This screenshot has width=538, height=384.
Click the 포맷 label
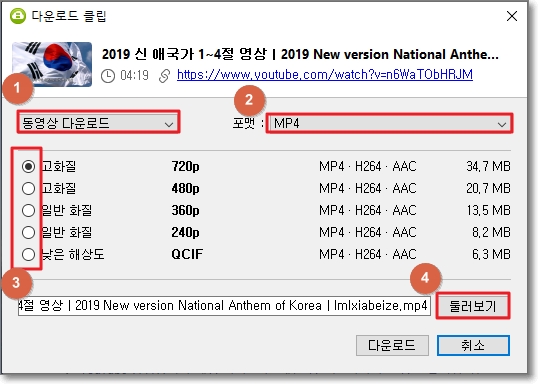point(248,123)
